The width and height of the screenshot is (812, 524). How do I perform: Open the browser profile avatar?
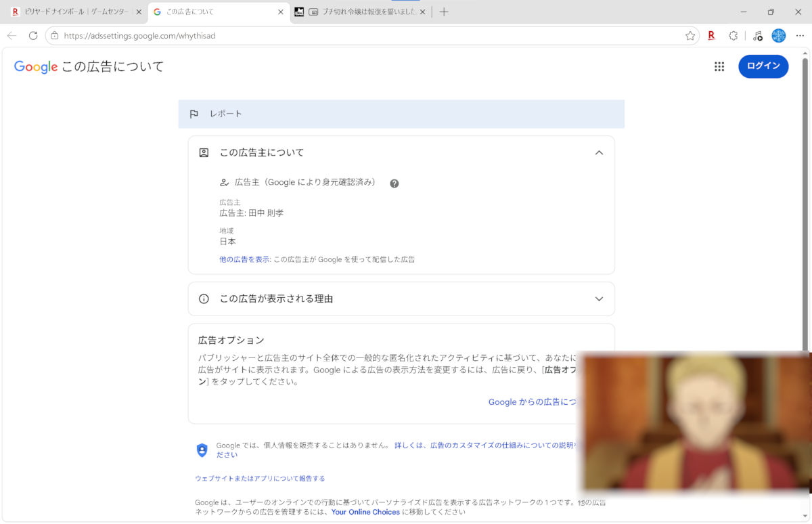779,36
